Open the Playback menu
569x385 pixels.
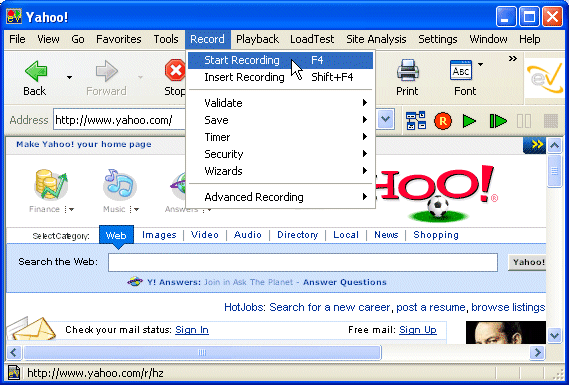[257, 39]
